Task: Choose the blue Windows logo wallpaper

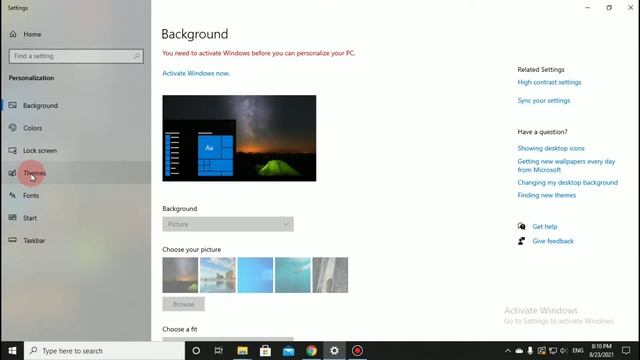Action: coord(255,275)
